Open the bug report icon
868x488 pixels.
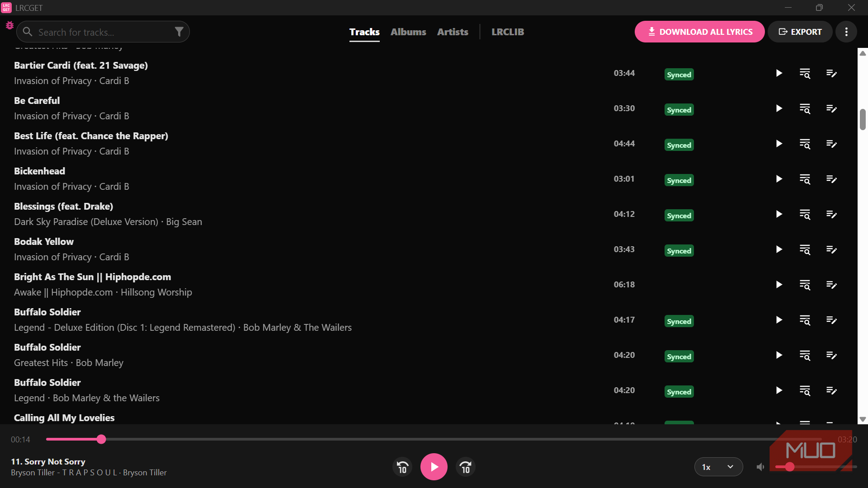[x=9, y=25]
